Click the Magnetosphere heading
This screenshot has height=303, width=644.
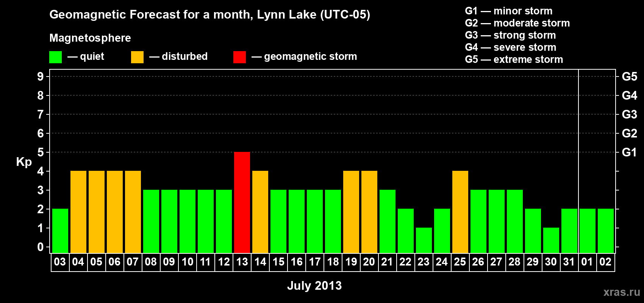[x=90, y=38]
